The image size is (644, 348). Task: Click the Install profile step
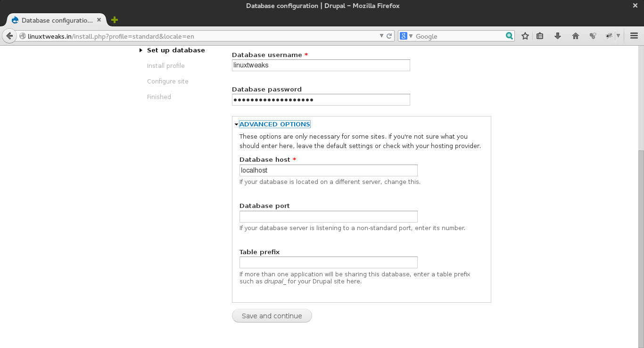[x=166, y=66]
